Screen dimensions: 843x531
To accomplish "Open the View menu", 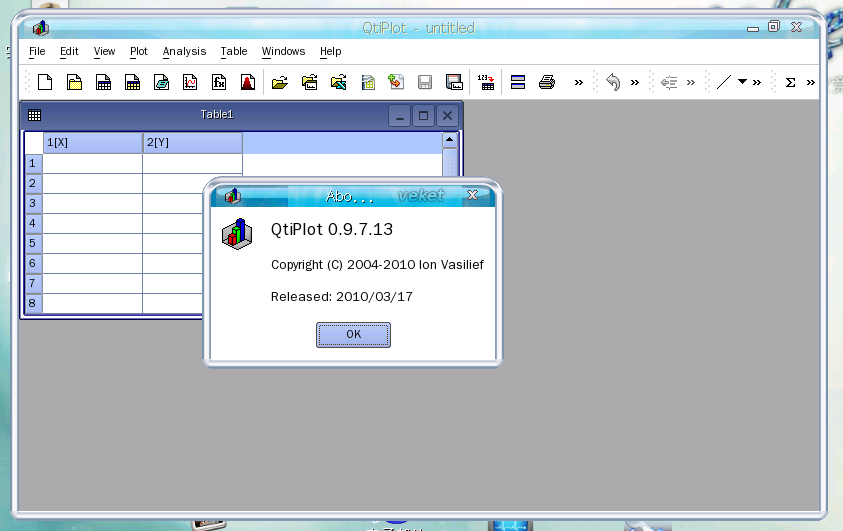I will (104, 52).
